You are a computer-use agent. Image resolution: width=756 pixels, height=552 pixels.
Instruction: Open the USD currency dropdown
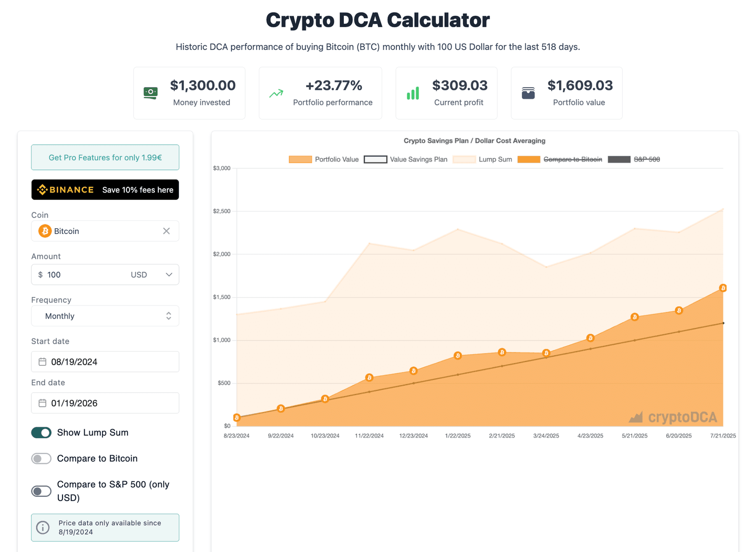(x=152, y=274)
